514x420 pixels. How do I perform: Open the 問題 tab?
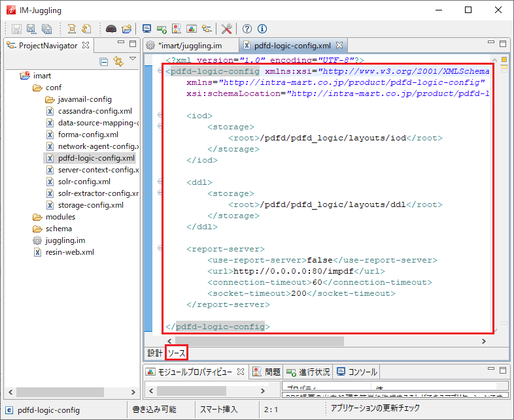click(267, 372)
